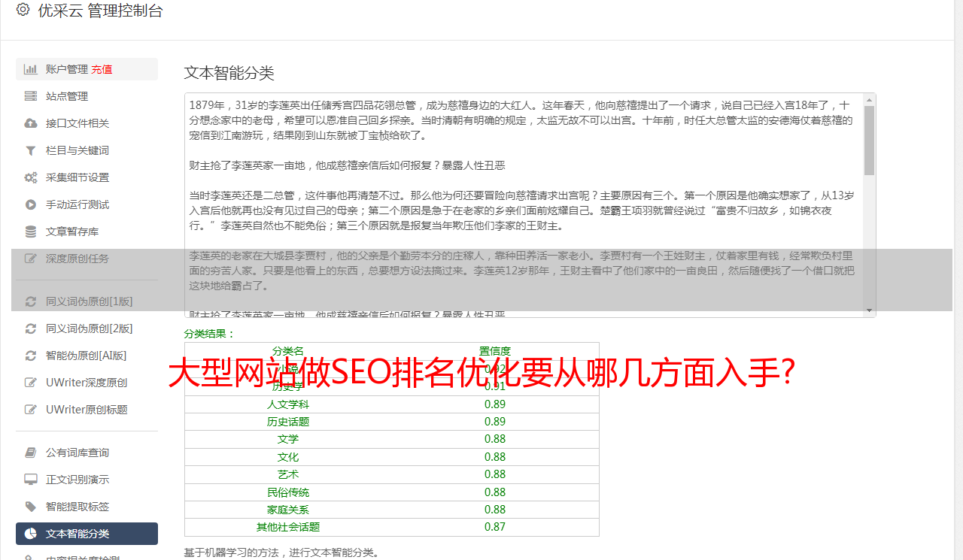Open 账户管理 in the sidebar
The height and width of the screenshot is (560, 963).
pyautogui.click(x=67, y=69)
